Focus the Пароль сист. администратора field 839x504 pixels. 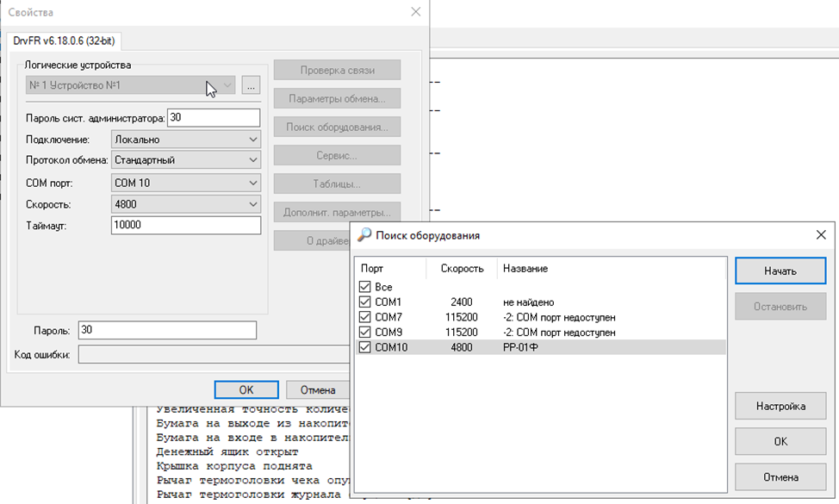[x=213, y=117]
